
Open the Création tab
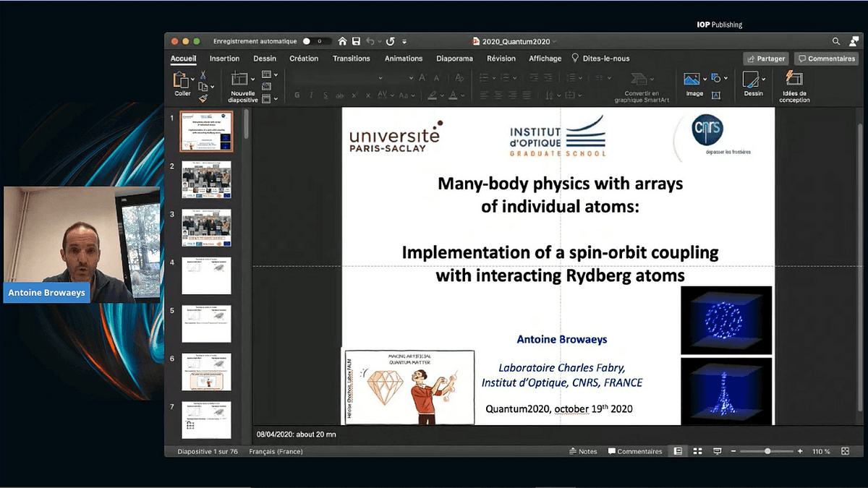tap(304, 59)
